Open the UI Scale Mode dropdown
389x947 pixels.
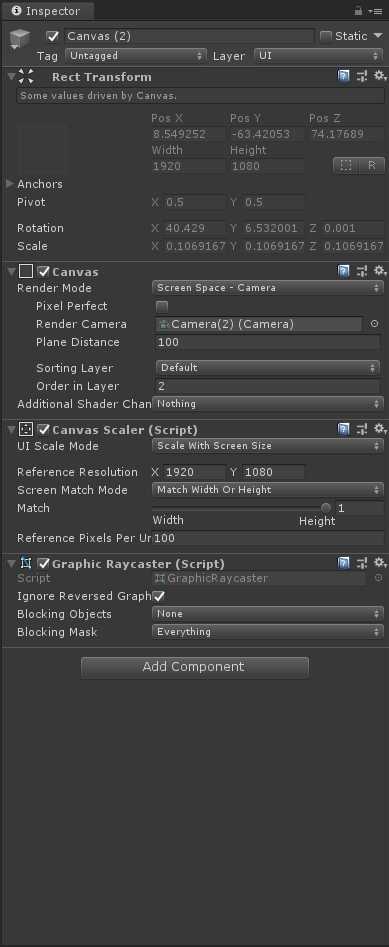point(268,446)
